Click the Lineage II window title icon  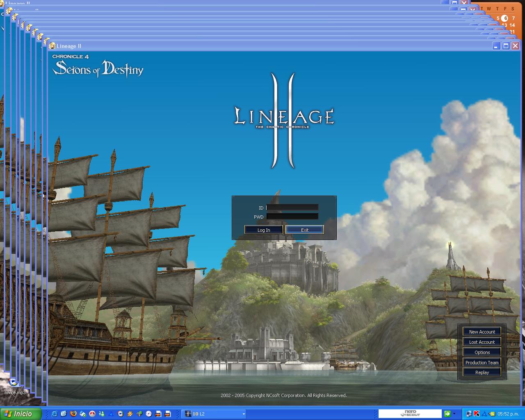coord(52,46)
